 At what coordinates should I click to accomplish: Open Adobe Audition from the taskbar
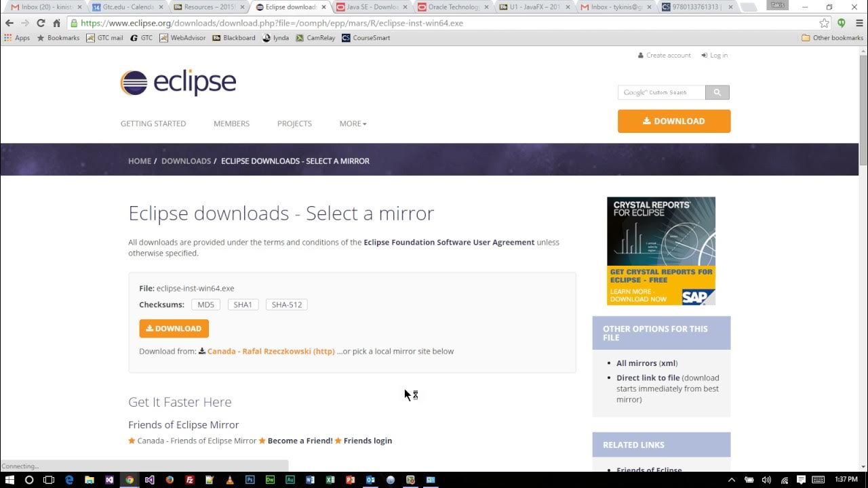290,480
